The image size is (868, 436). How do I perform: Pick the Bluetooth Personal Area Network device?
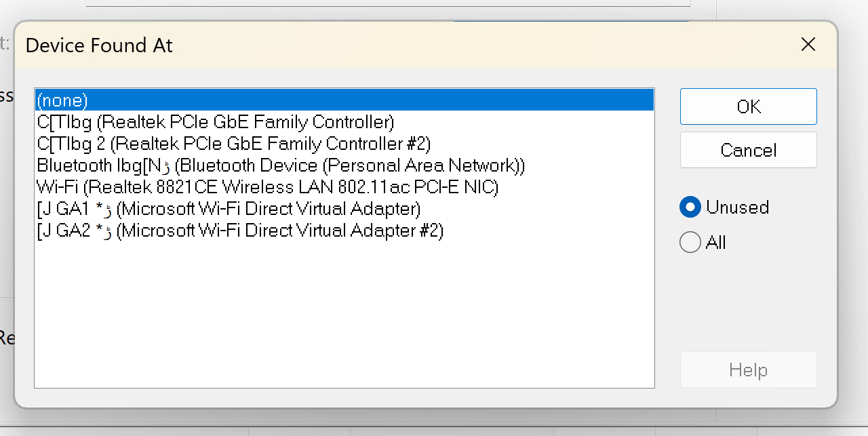(281, 165)
